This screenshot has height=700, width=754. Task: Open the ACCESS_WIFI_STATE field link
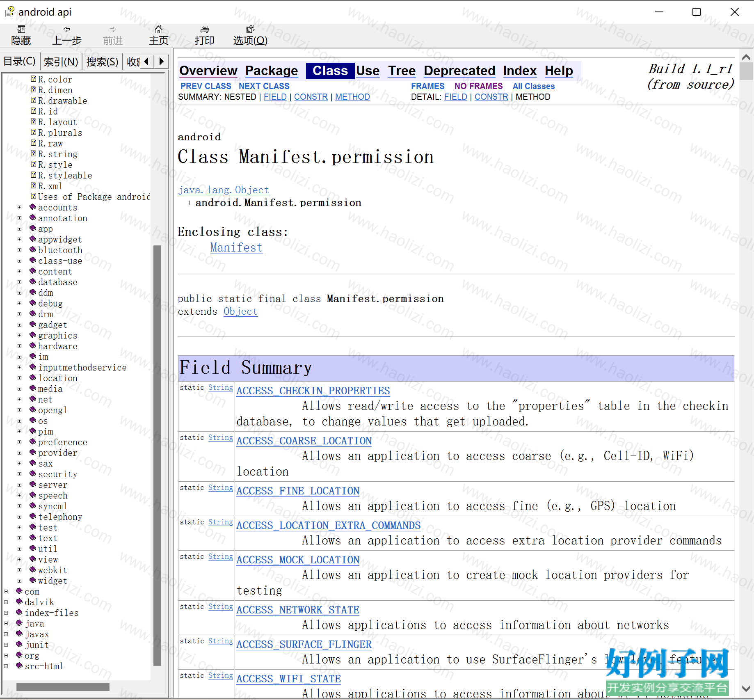[x=289, y=679]
